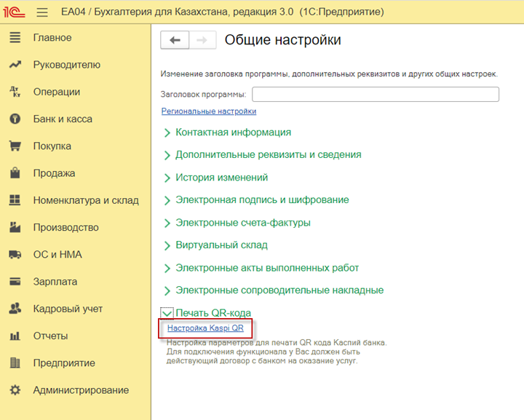Click the Администрирование gear icon
Viewport: 524px width, 420px height.
(15, 390)
